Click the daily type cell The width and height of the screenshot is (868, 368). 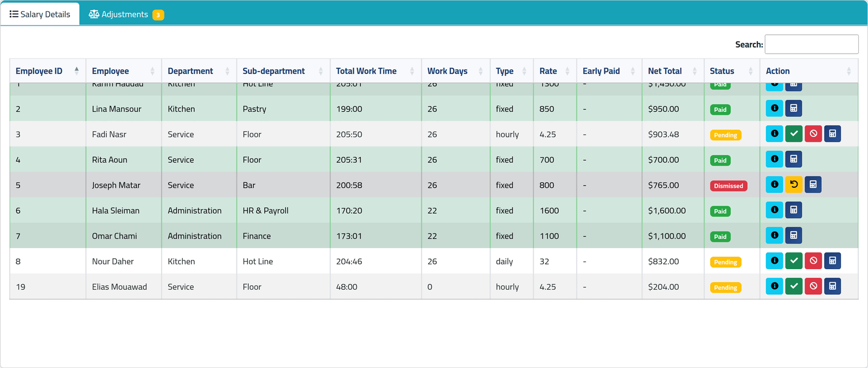coord(512,262)
